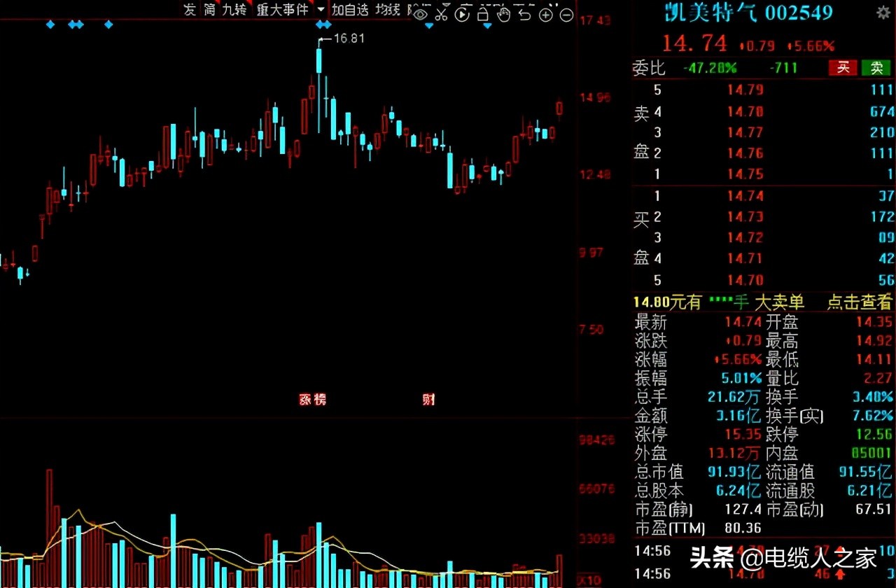Click the 总手 value 21.62万
896x588 pixels.
734,398
